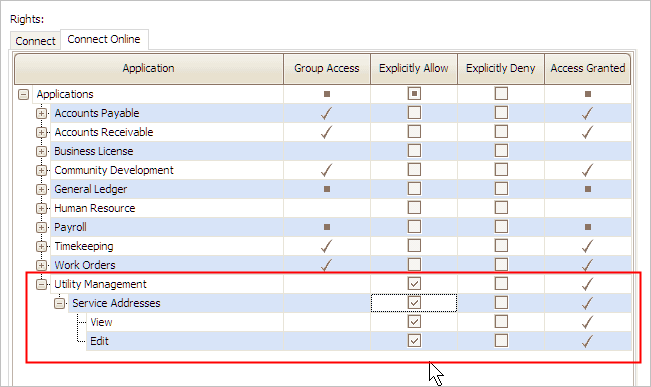The image size is (651, 387).
Task: Select the View tree item
Action: point(101,322)
